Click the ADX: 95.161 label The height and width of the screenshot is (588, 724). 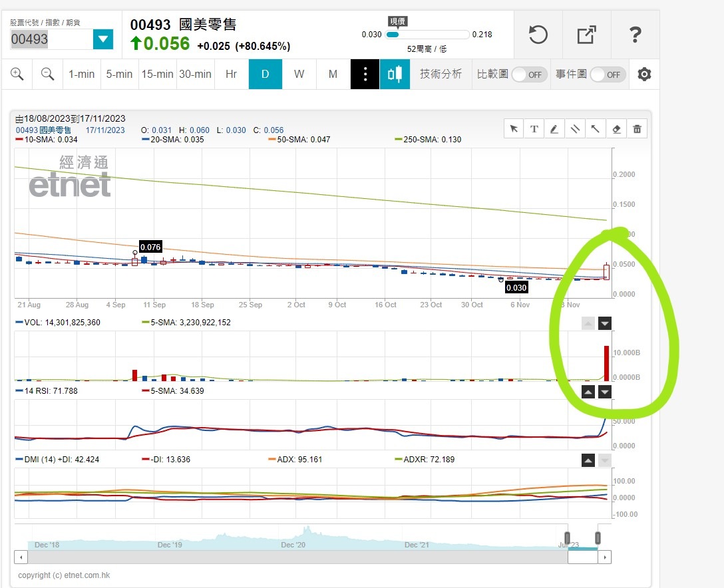tap(295, 459)
